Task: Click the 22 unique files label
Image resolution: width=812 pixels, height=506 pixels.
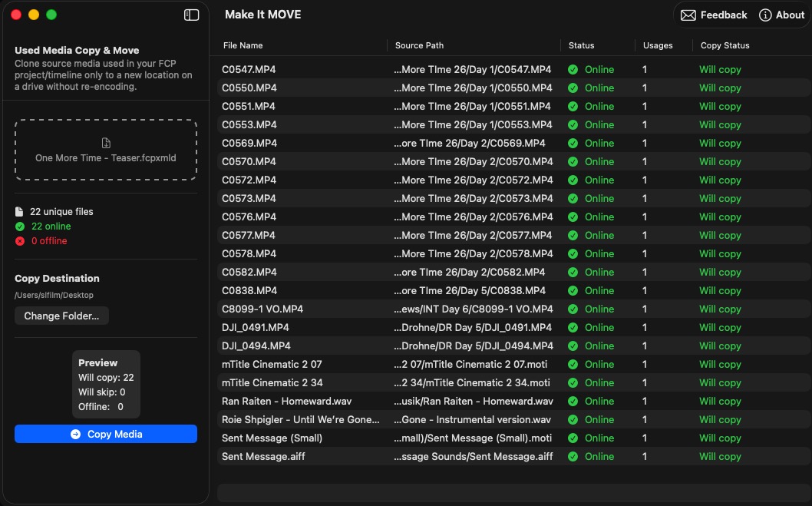Action: click(61, 211)
